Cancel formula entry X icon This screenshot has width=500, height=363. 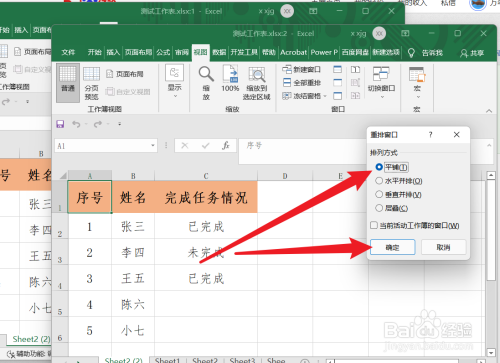185,146
